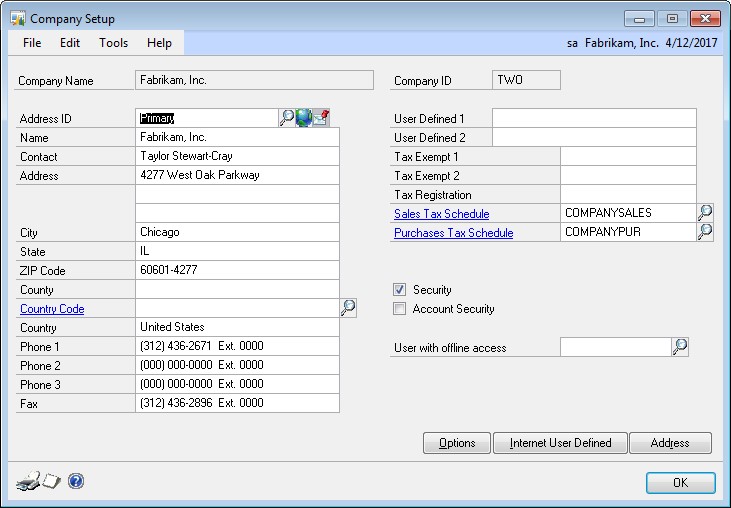Click the Internet User Defined button

(560, 443)
